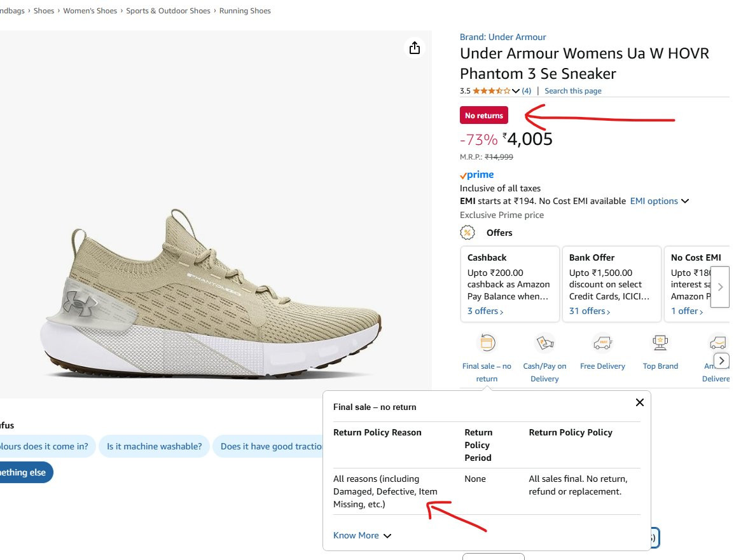Expand the EMI options dropdown
Screen dimensions: 748x560
point(659,201)
